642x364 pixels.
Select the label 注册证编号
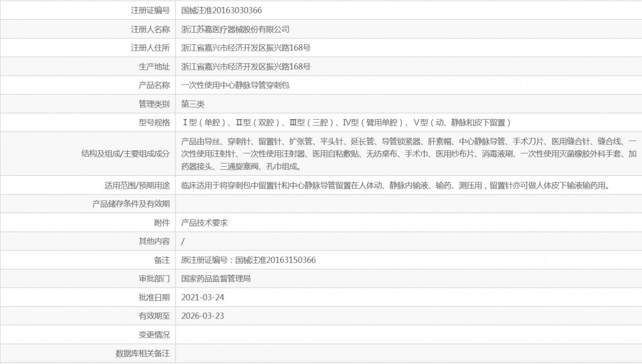click(x=150, y=10)
